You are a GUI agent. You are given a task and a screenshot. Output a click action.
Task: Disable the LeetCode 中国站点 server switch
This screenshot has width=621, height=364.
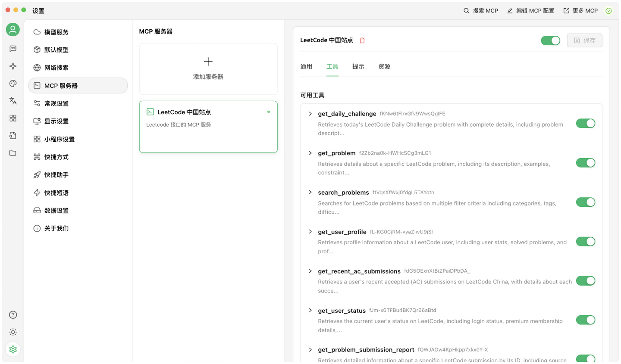pos(550,40)
